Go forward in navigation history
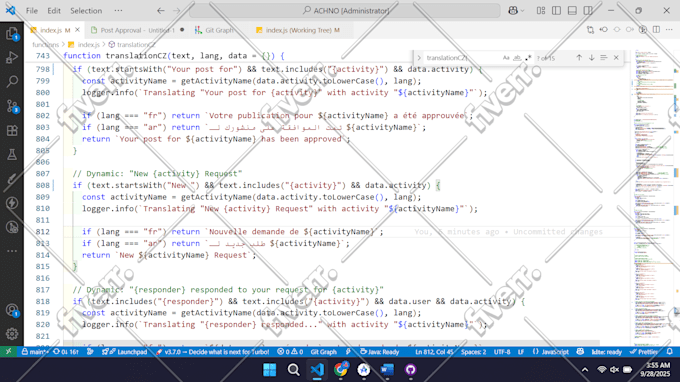 (176, 10)
